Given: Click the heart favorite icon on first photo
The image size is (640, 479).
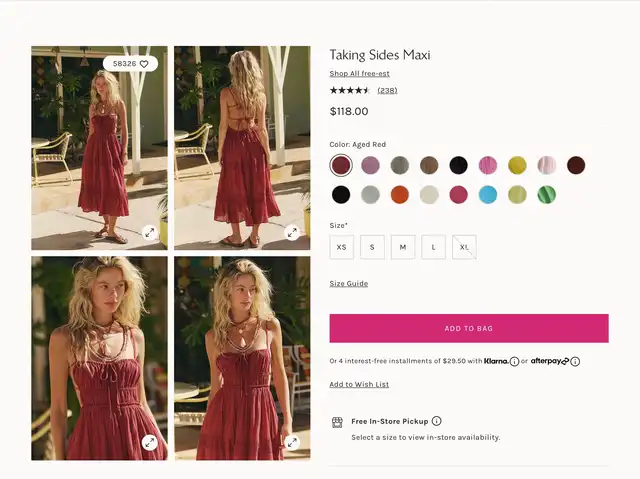Looking at the screenshot, I should pos(144,64).
